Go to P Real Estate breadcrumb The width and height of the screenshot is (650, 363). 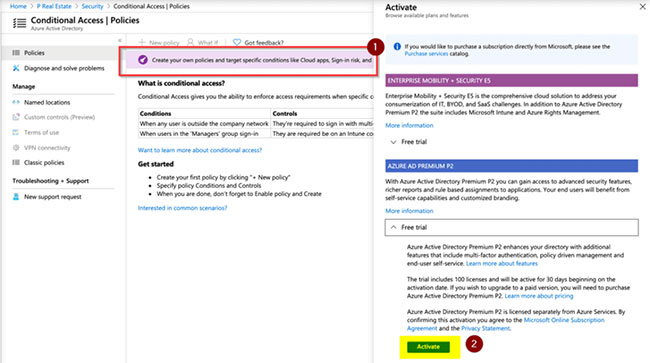[54, 6]
